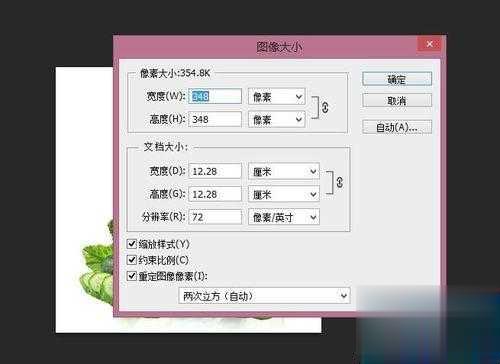Open the pixel width unit 像素 dropdown

277,97
